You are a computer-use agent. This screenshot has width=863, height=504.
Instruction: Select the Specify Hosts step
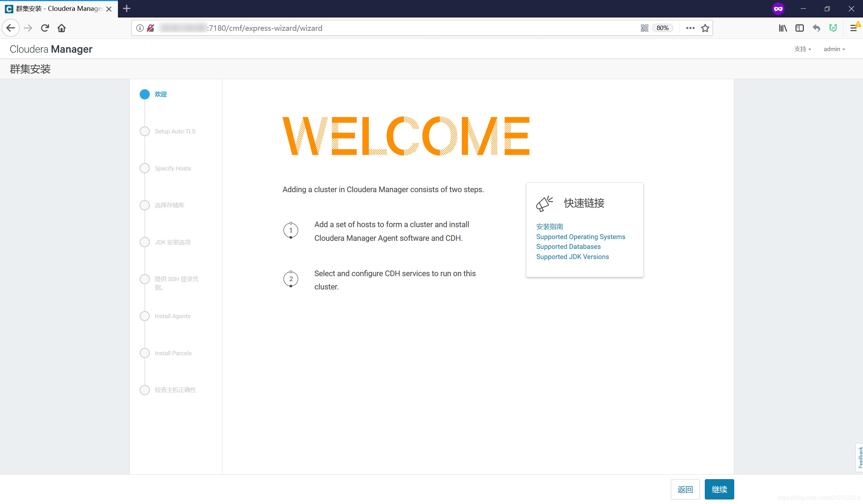(173, 168)
